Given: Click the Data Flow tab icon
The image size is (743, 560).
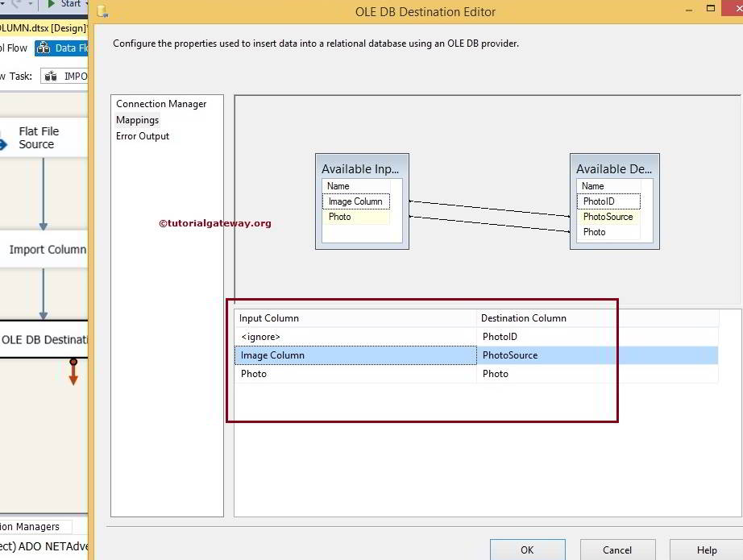Looking at the screenshot, I should [x=44, y=48].
